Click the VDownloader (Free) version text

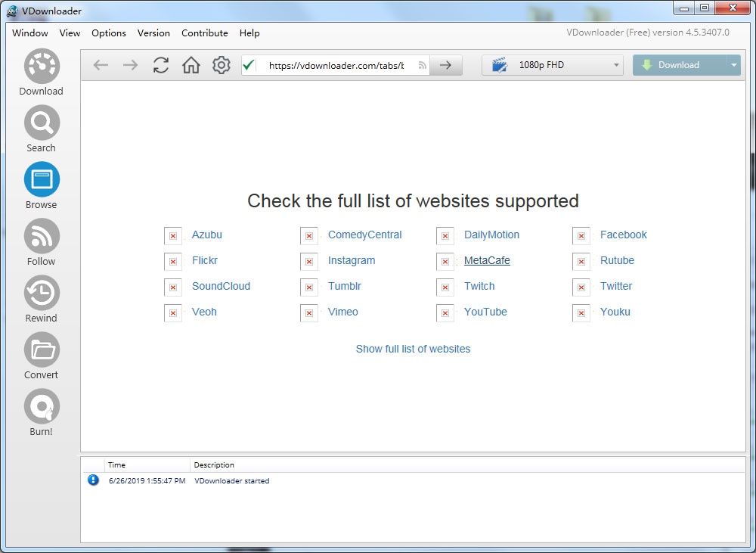pyautogui.click(x=648, y=33)
